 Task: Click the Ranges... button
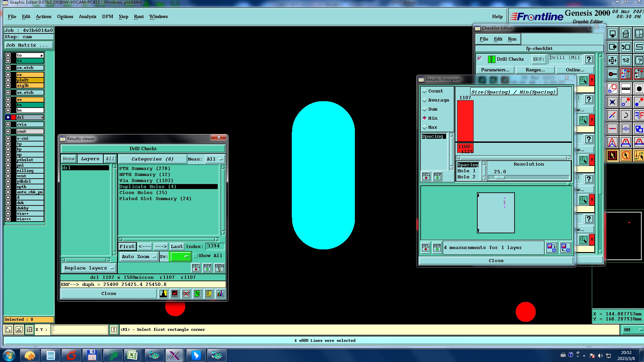[x=535, y=70]
